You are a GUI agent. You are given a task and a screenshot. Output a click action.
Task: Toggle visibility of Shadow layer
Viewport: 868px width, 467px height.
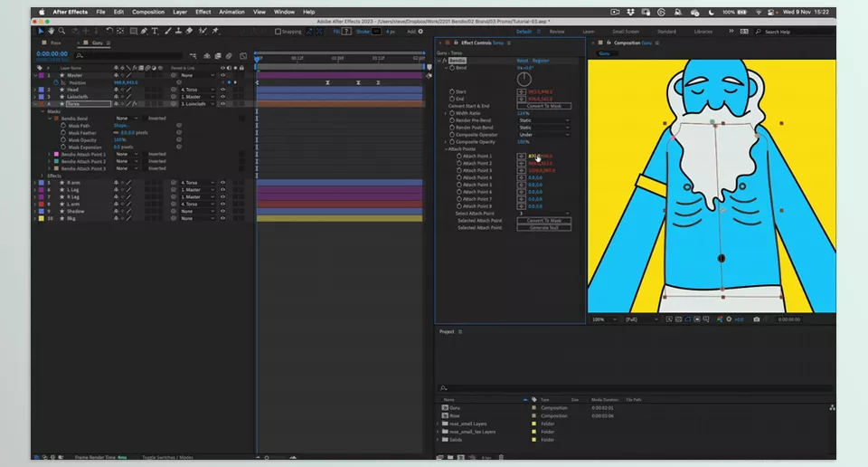point(223,212)
